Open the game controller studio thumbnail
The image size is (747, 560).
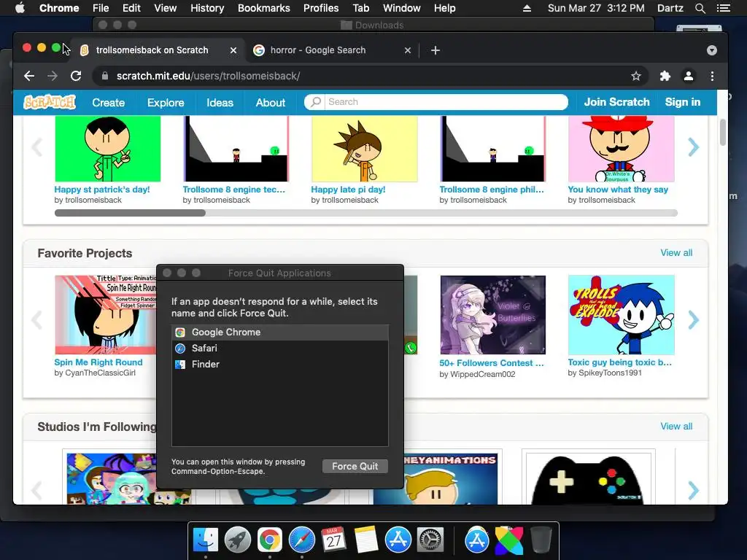pyautogui.click(x=589, y=478)
